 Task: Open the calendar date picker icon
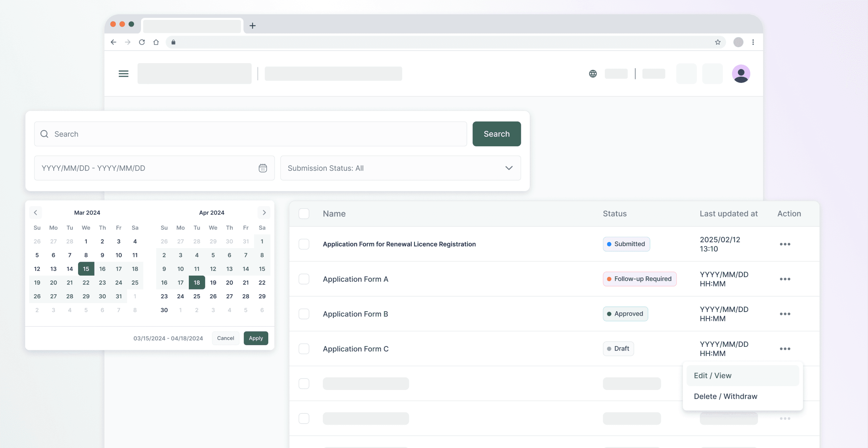pos(263,168)
